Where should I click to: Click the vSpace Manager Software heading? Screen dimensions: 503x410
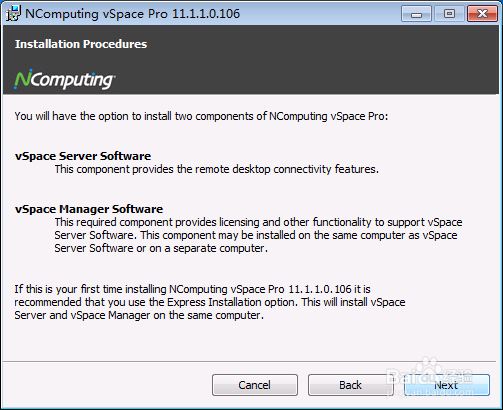[x=89, y=209]
